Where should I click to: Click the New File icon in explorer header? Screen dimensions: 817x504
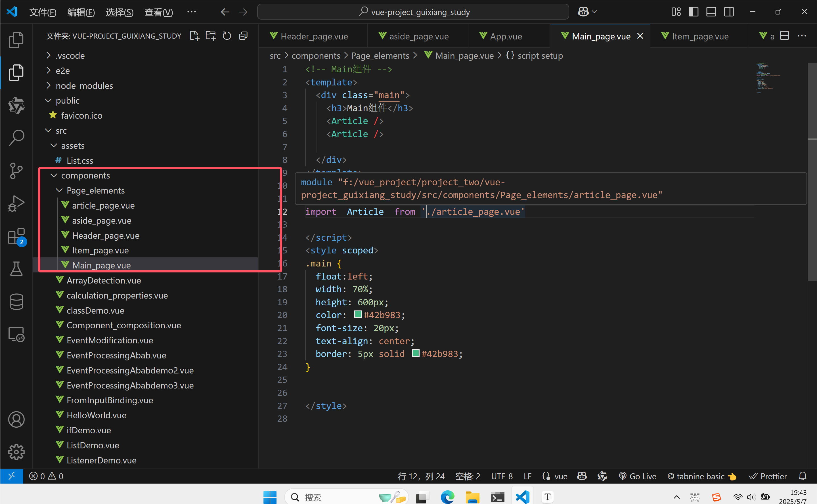click(194, 36)
